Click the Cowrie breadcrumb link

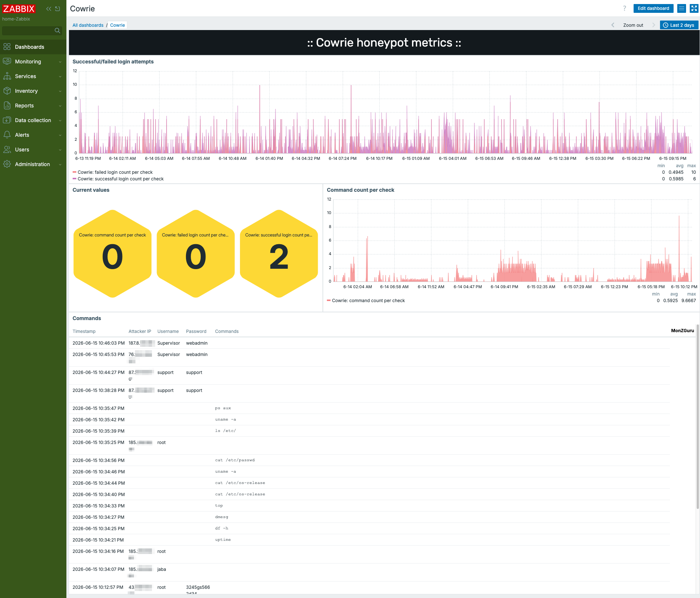tap(117, 25)
